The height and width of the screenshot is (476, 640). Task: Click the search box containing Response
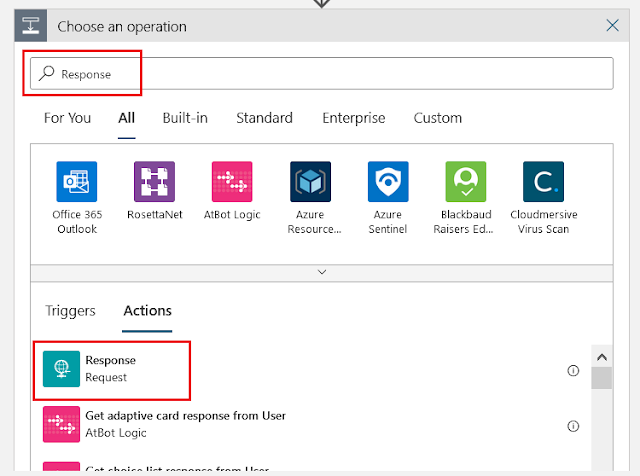320,73
